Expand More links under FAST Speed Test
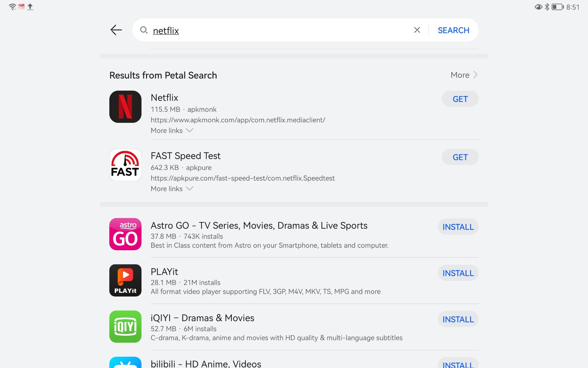588x368 pixels. (x=172, y=189)
